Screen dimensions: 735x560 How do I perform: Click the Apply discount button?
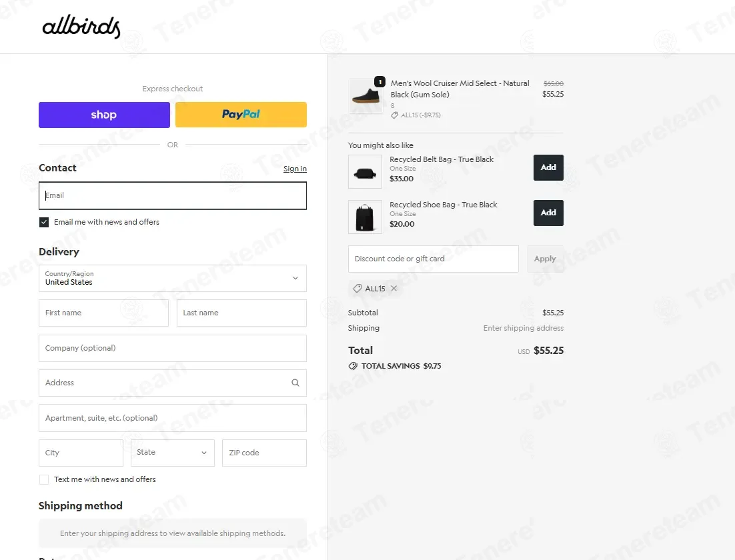[x=545, y=259]
